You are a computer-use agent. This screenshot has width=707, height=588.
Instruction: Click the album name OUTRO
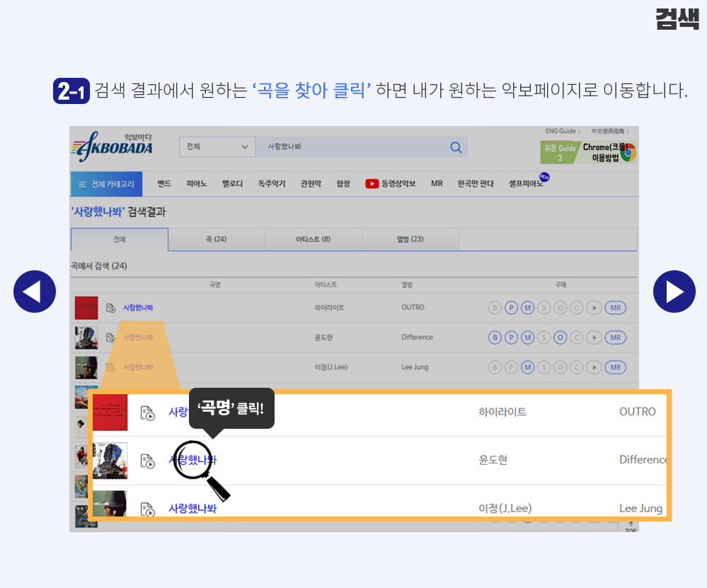coord(413,308)
